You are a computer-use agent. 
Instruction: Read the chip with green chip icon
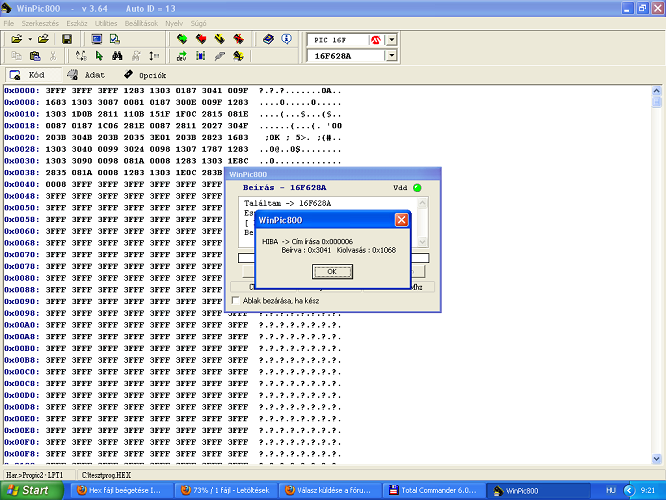click(182, 39)
